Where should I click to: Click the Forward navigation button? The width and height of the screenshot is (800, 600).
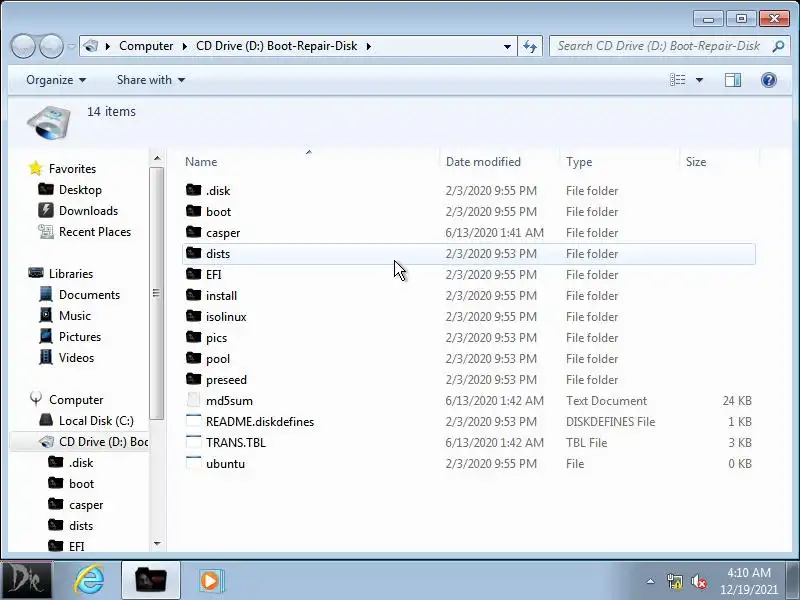click(52, 46)
